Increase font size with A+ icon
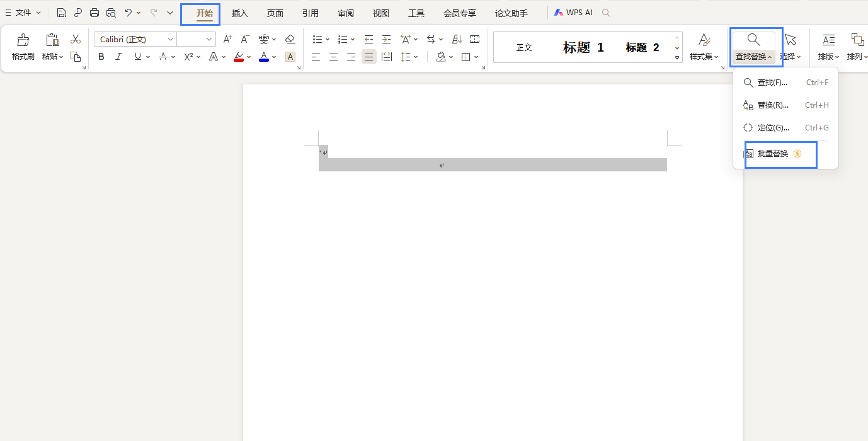The height and width of the screenshot is (441, 868). [228, 39]
